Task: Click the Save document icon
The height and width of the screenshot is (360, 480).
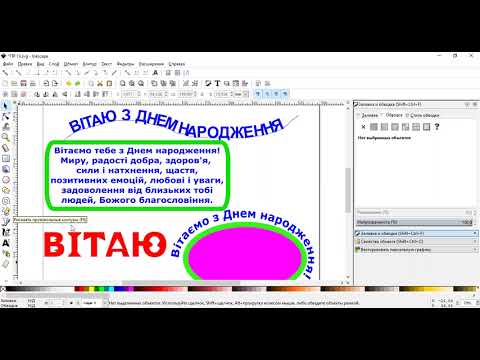Action: [23, 83]
